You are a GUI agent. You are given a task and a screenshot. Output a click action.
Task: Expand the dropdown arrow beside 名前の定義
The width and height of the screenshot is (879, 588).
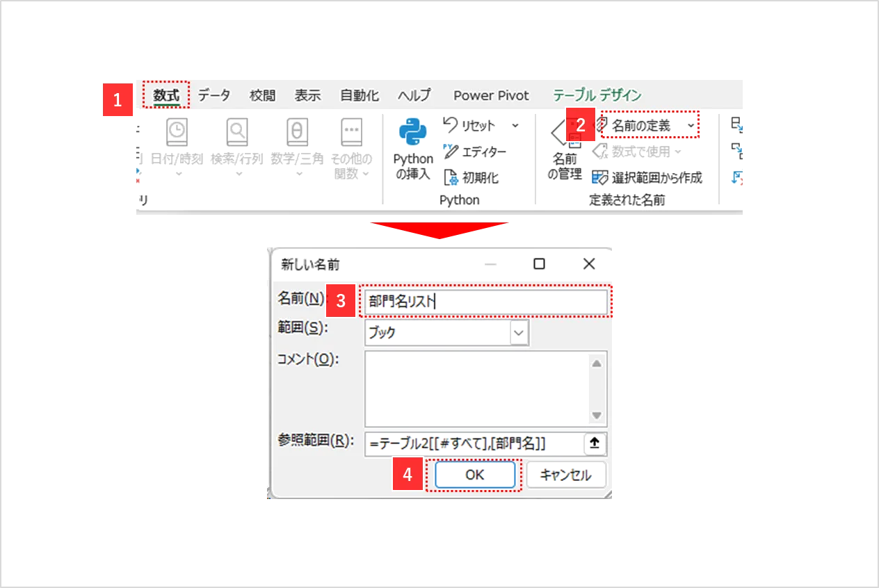point(691,126)
